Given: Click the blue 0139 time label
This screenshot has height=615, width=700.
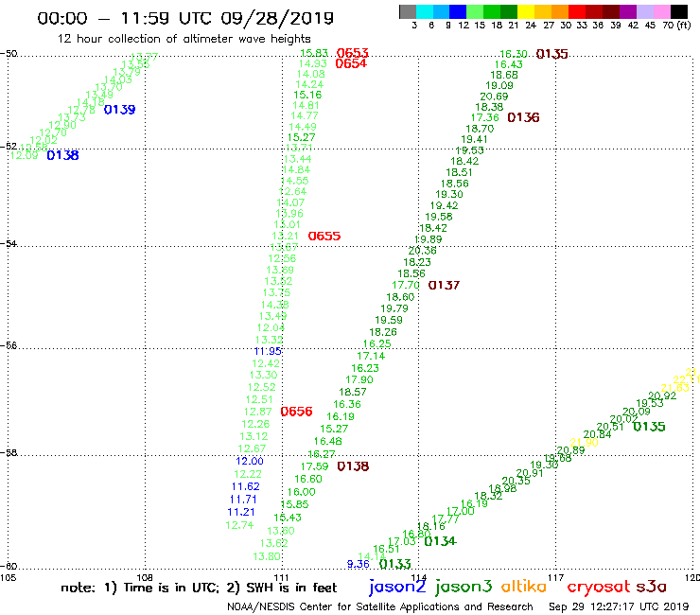Looking at the screenshot, I should tap(119, 110).
